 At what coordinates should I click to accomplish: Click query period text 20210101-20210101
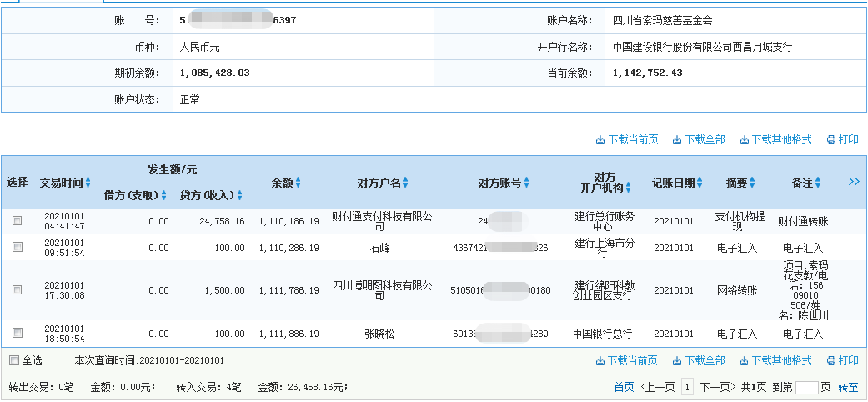(182, 360)
